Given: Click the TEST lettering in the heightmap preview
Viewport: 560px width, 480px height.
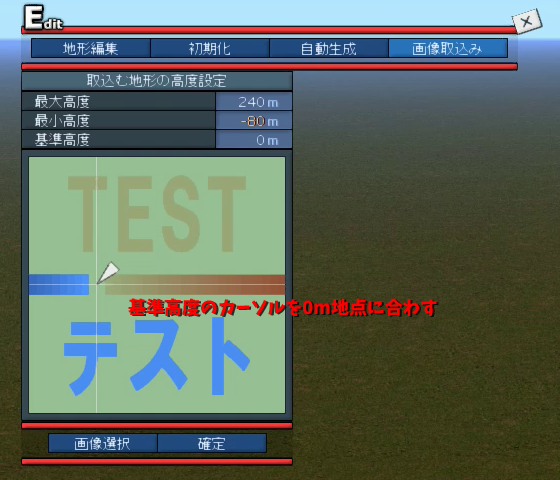Looking at the screenshot, I should click(x=157, y=214).
